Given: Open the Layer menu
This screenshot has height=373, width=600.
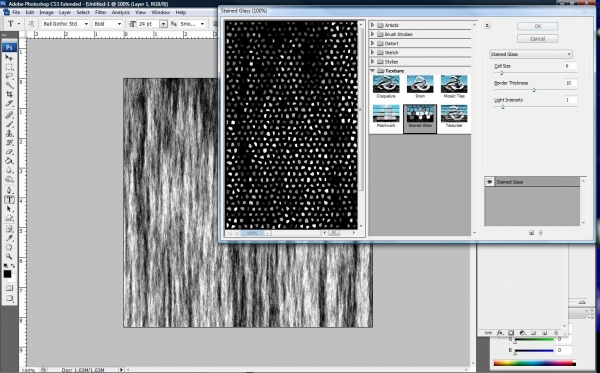Looking at the screenshot, I should 65,12.
